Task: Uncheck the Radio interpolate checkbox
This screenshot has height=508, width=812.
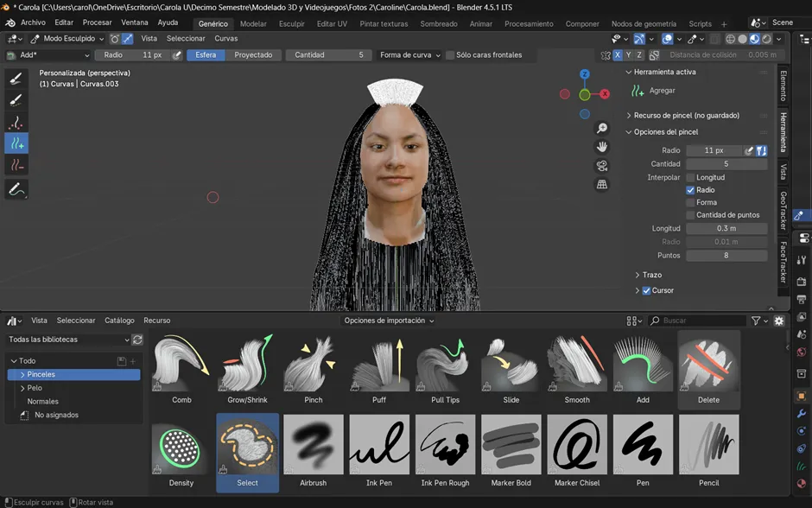Action: click(690, 190)
